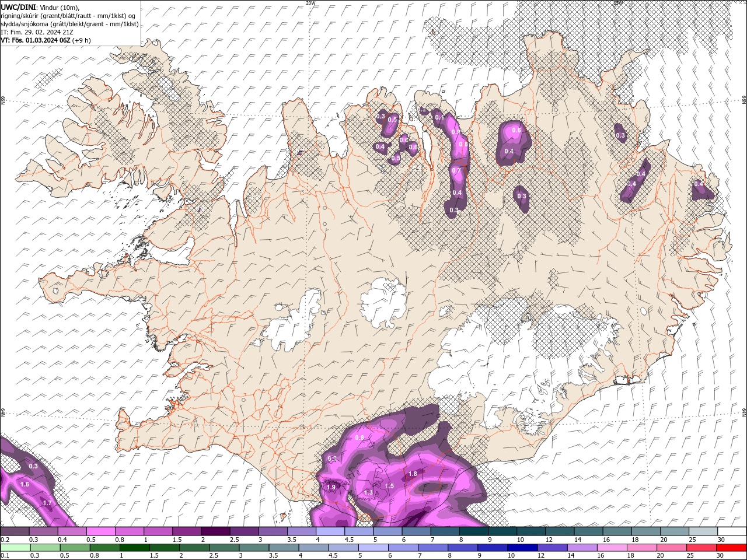Click the '(+9 h)' forecast offset text

click(x=81, y=40)
